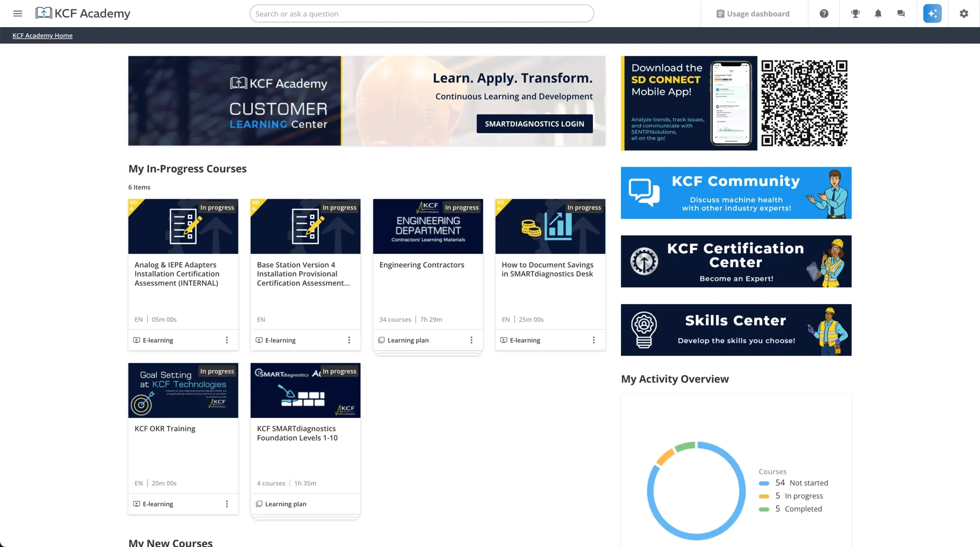The image size is (980, 547).
Task: Open the trophy gamification icon
Action: point(855,14)
